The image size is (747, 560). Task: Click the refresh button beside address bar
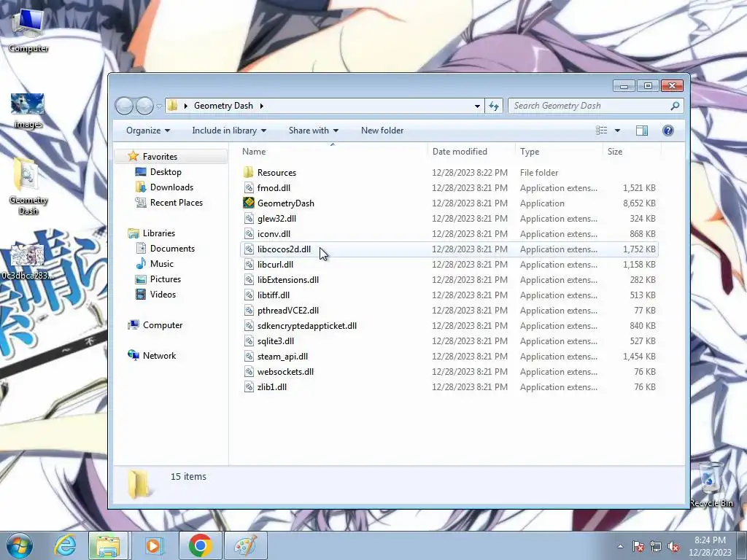pos(494,106)
